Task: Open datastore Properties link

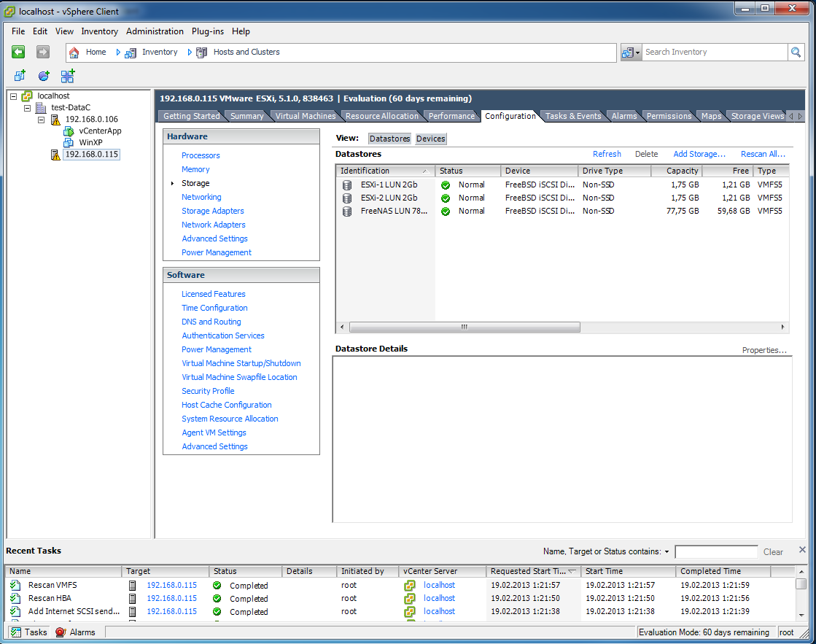Action: point(764,350)
